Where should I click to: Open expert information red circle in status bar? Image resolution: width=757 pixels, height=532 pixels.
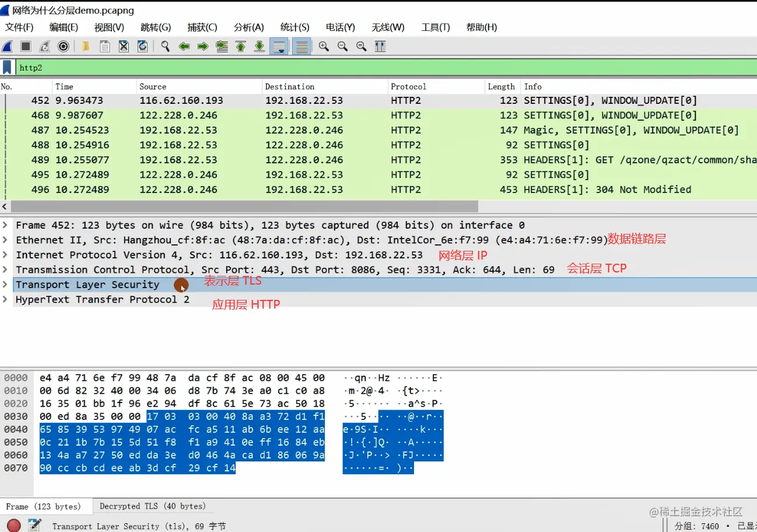[x=13, y=525]
